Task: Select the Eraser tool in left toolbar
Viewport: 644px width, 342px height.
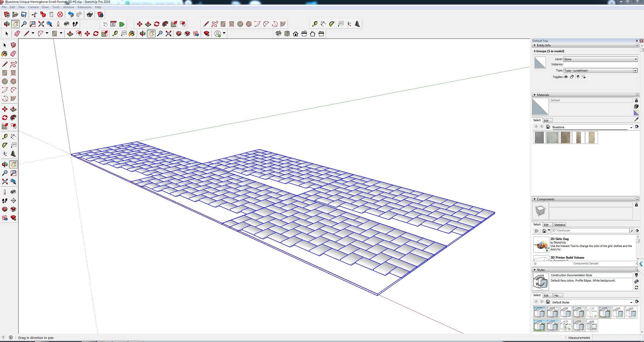Action: click(13, 54)
